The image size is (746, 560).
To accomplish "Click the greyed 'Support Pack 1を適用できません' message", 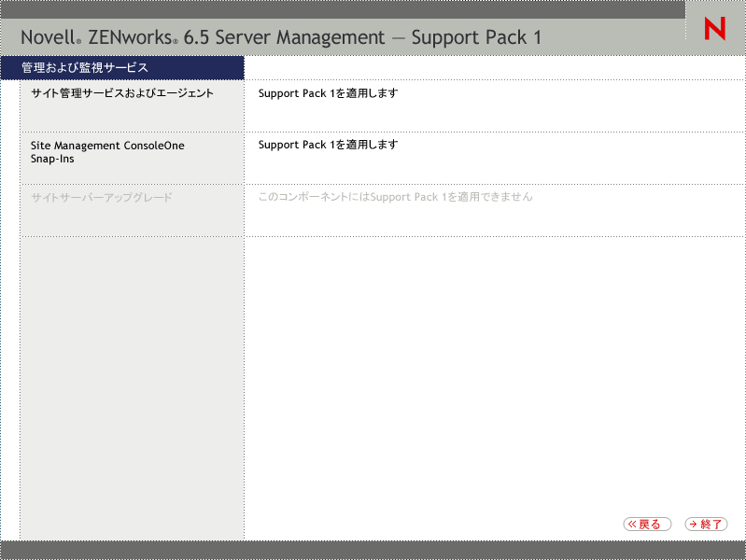I will (395, 198).
